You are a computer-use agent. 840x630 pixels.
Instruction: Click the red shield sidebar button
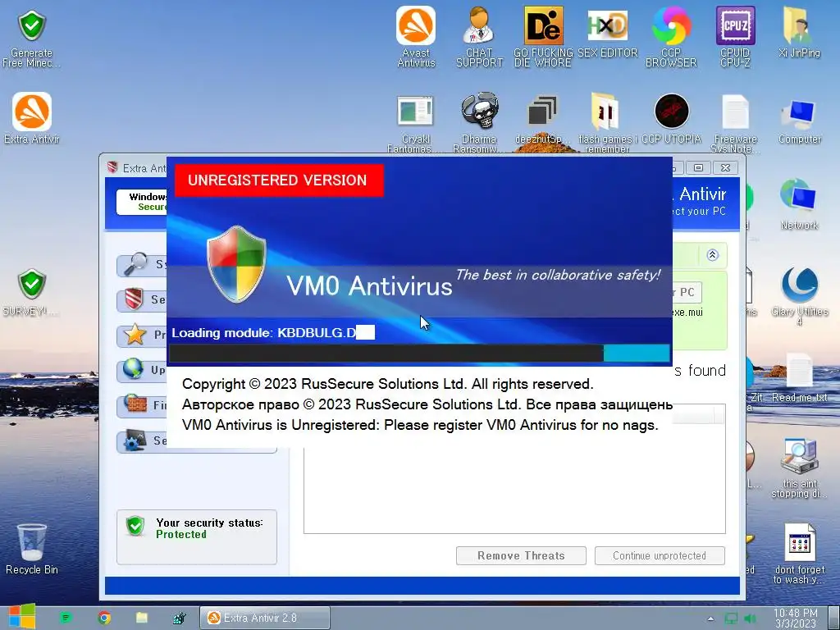[x=142, y=299]
